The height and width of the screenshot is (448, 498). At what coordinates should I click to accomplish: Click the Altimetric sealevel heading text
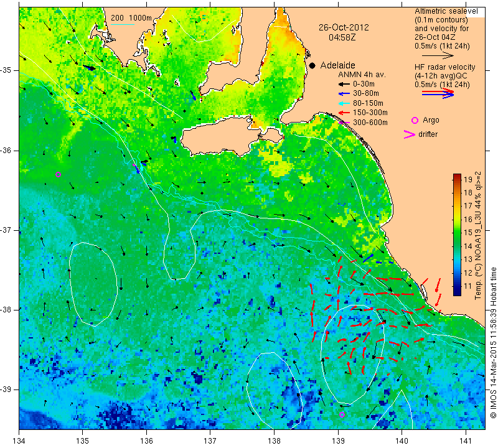[446, 11]
